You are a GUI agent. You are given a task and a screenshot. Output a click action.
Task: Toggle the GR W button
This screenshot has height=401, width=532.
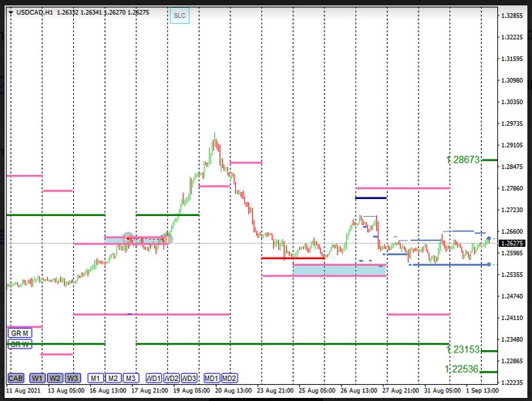19,344
